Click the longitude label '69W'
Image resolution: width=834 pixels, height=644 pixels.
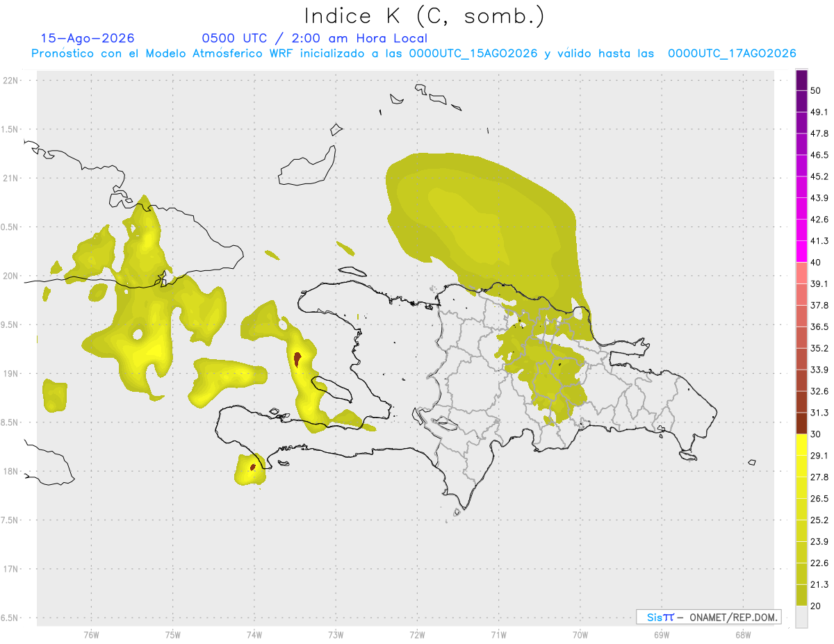pos(662,635)
